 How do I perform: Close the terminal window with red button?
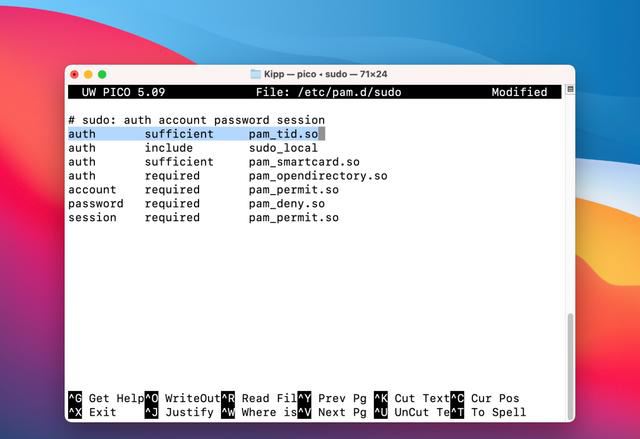[x=74, y=74]
